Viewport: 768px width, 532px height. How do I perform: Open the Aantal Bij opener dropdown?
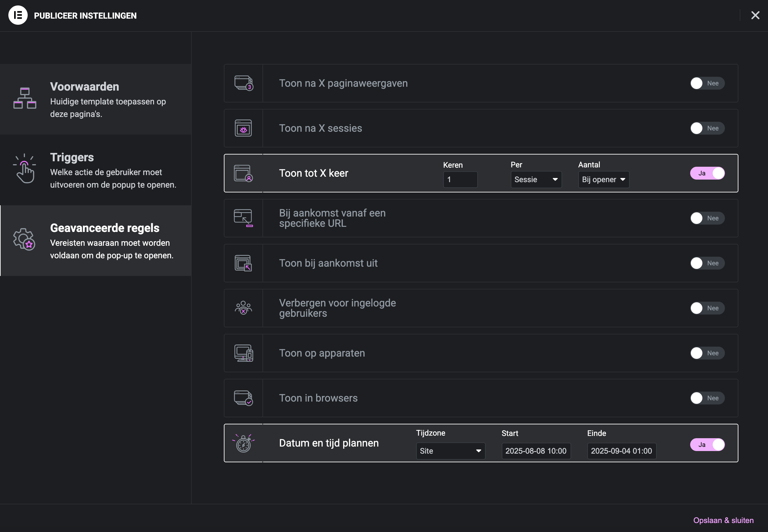click(603, 180)
